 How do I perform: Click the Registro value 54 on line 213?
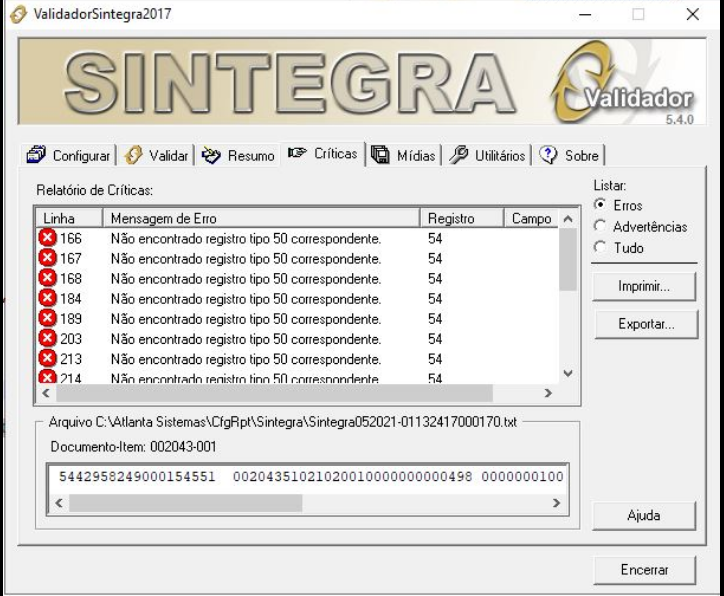coord(435,359)
